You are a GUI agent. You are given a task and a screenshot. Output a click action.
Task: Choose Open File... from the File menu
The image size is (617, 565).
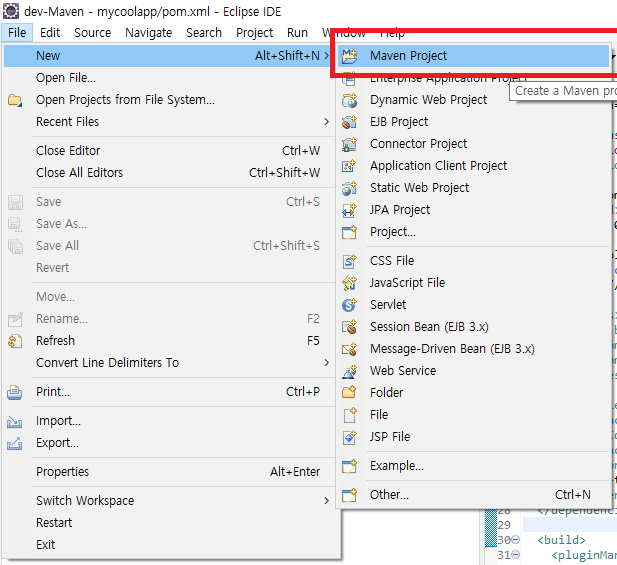[x=169, y=78]
